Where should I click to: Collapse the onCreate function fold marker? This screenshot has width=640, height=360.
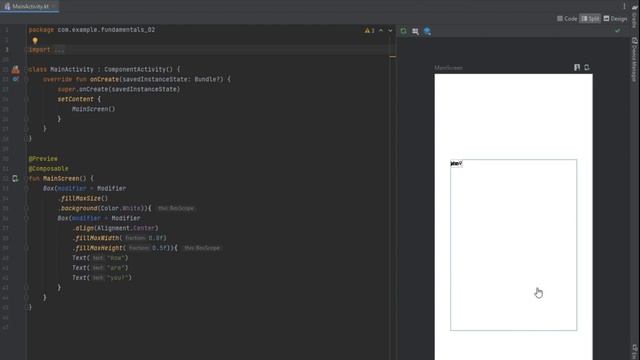[27, 79]
